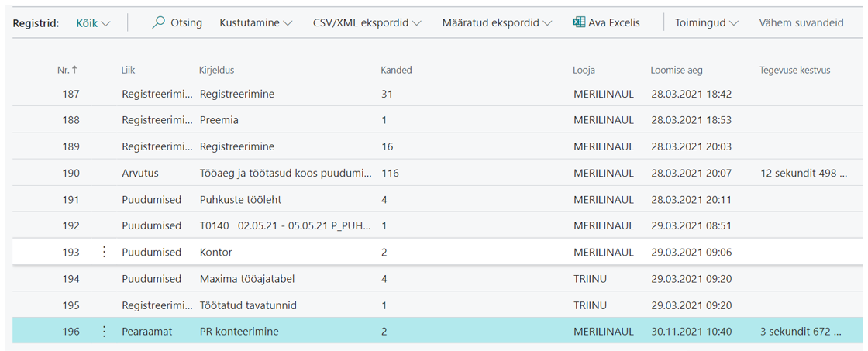Image resolution: width=868 pixels, height=351 pixels.
Task: Sort by the Liik column header
Action: [x=129, y=71]
